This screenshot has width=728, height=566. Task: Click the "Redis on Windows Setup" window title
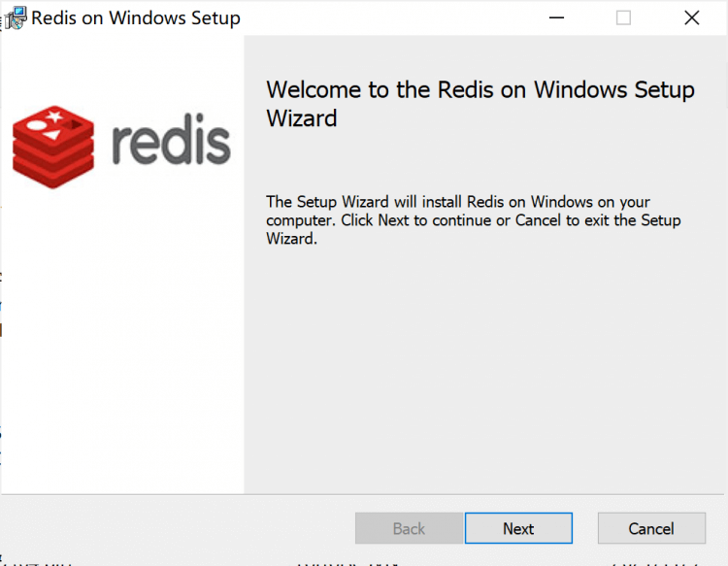136,18
